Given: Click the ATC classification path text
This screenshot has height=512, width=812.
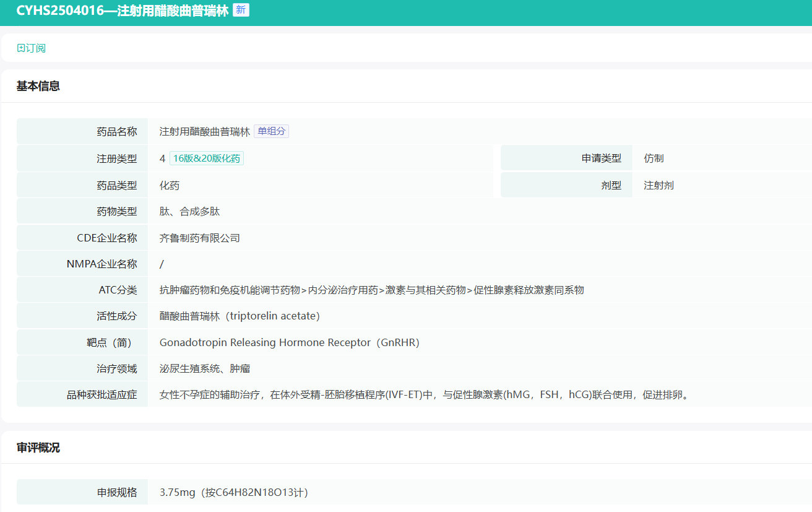Looking at the screenshot, I should (371, 290).
